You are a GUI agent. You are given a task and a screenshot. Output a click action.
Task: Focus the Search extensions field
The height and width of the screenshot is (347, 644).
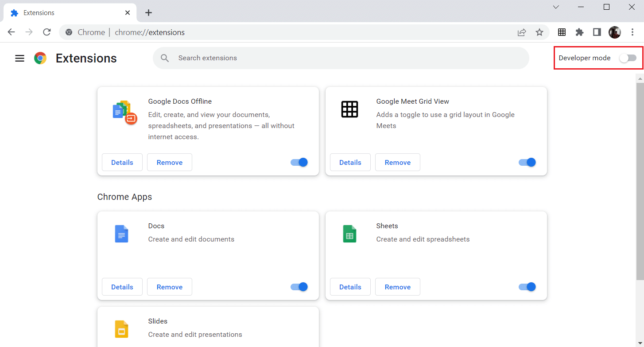pyautogui.click(x=341, y=58)
